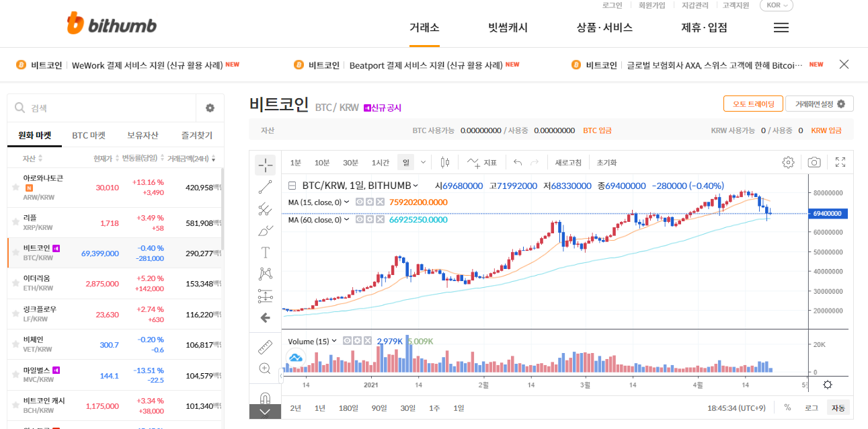Expand the drawing toolbar down arrow

(265, 412)
